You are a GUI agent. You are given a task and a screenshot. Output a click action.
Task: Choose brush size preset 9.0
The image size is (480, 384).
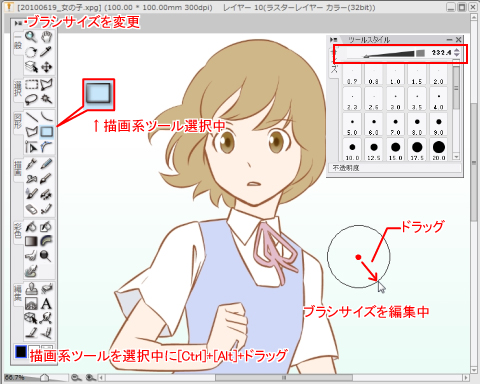[x=439, y=125]
